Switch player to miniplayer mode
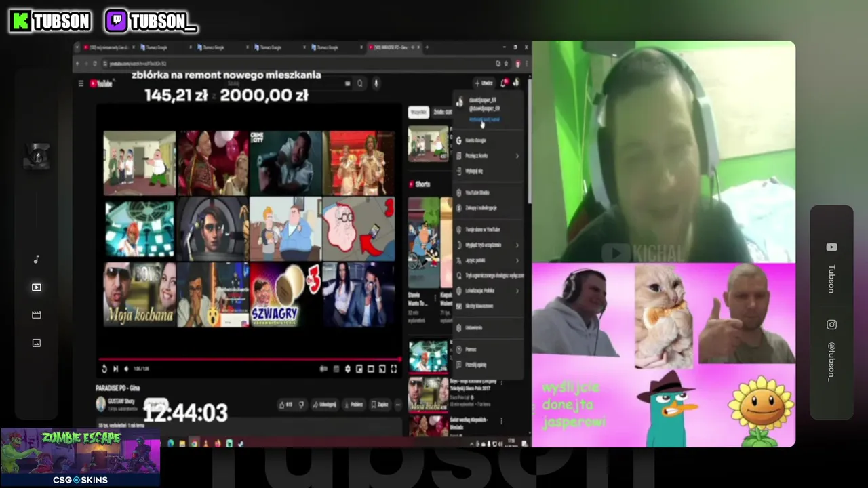 [359, 369]
